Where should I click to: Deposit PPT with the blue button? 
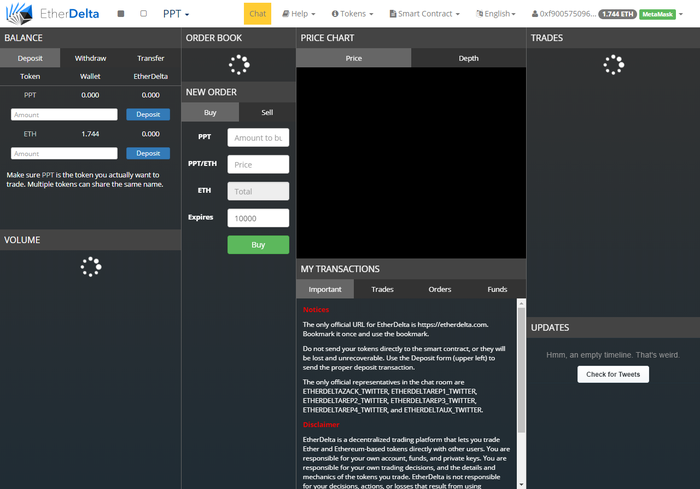[x=148, y=115]
